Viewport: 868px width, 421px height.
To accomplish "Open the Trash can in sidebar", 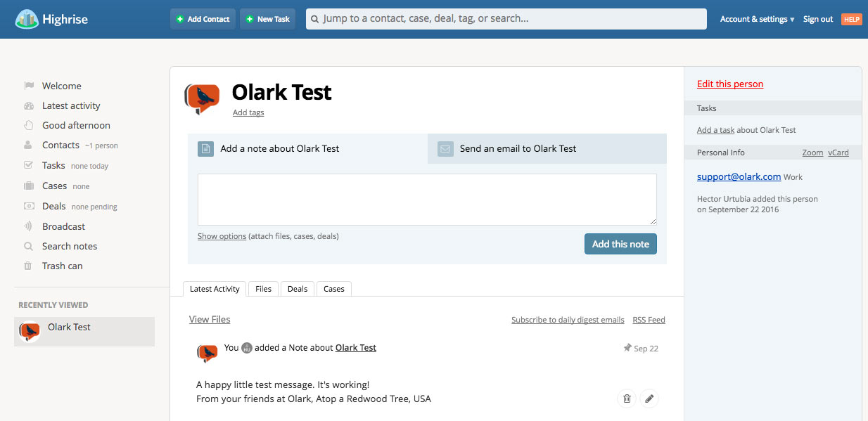I will point(62,266).
